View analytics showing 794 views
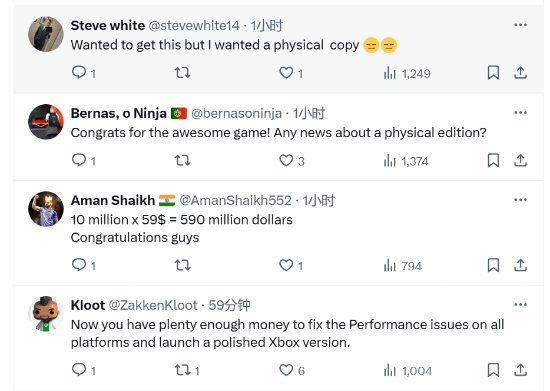550x391 pixels. tap(402, 265)
